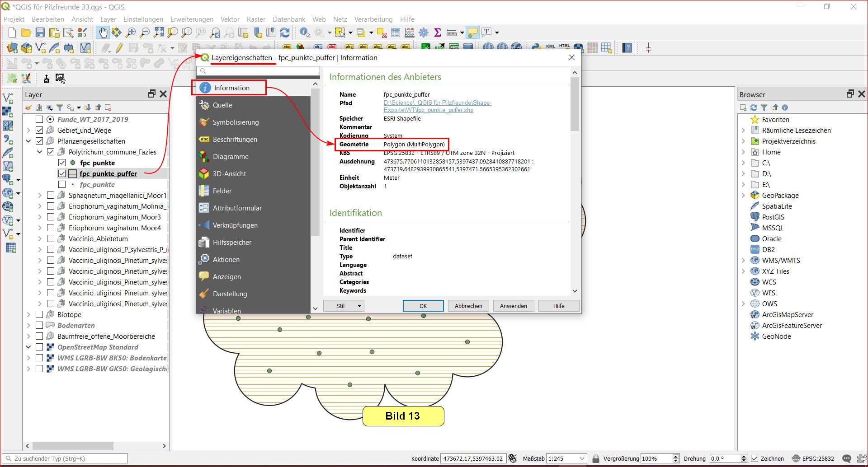
Task: Enable the Funde_WT_2017_2019 layer checkbox
Action: pos(39,119)
